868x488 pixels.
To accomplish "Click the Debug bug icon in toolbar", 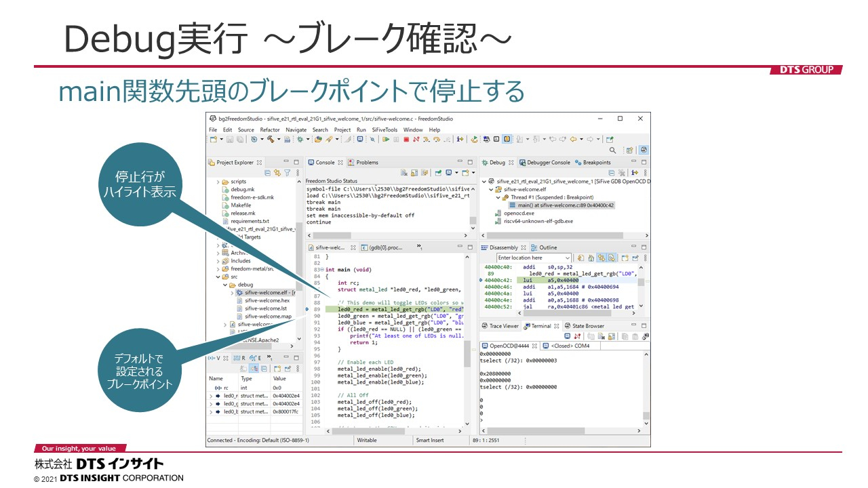I will pyautogui.click(x=300, y=139).
